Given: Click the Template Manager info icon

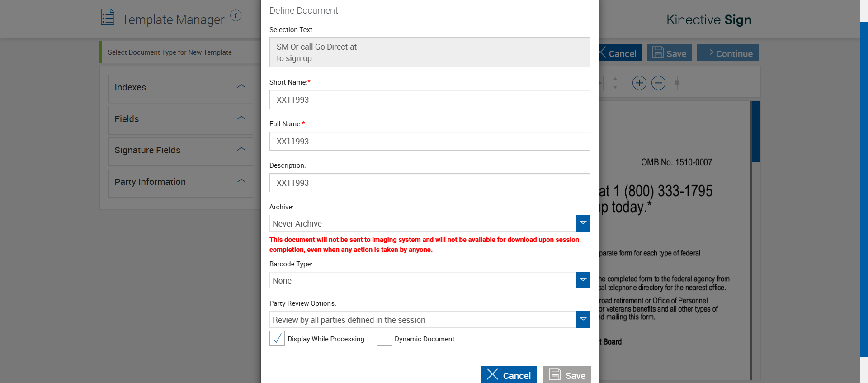Looking at the screenshot, I should [x=236, y=15].
